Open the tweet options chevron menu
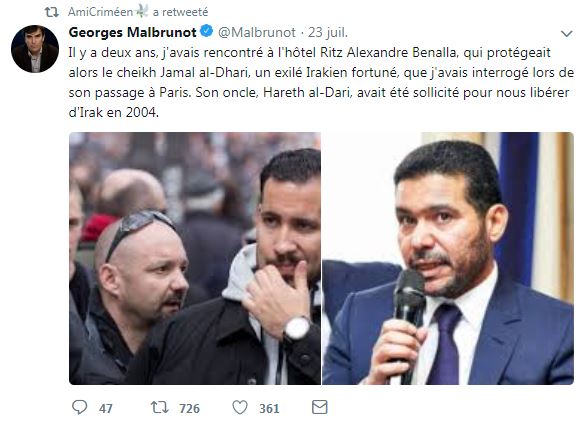 pos(566,34)
